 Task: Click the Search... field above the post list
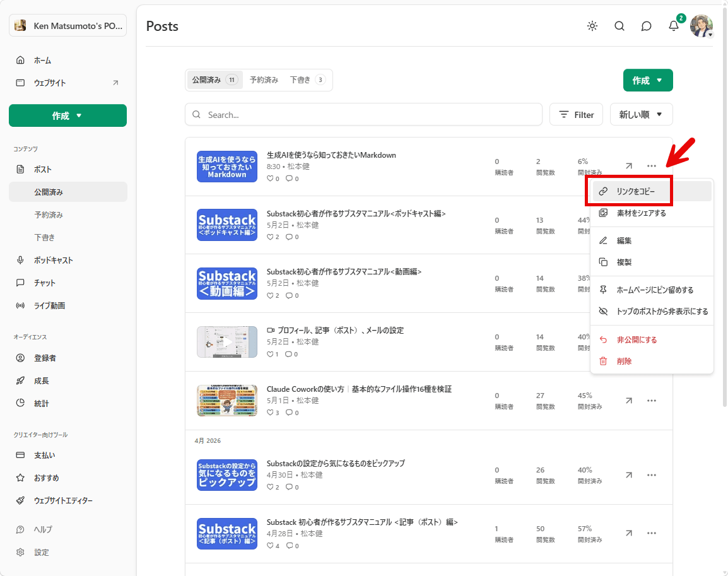tap(363, 115)
